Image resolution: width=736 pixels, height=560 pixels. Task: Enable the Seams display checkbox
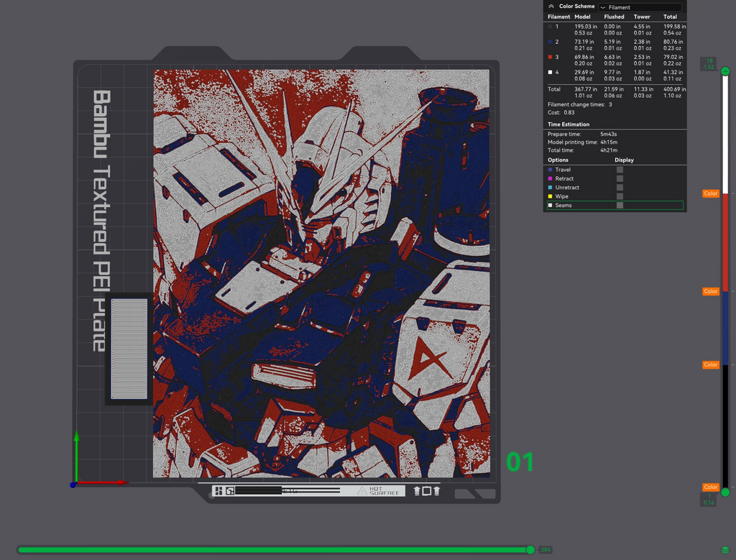click(620, 206)
